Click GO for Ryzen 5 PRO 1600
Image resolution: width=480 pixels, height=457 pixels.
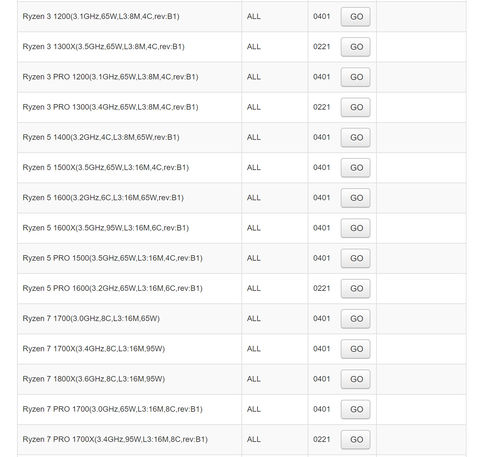coord(355,289)
